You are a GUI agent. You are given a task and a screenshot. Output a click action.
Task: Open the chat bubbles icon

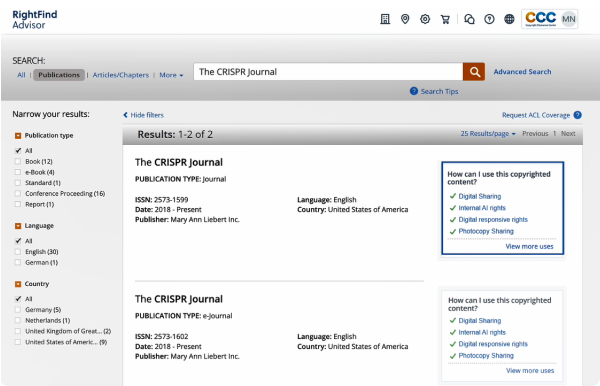pos(469,19)
